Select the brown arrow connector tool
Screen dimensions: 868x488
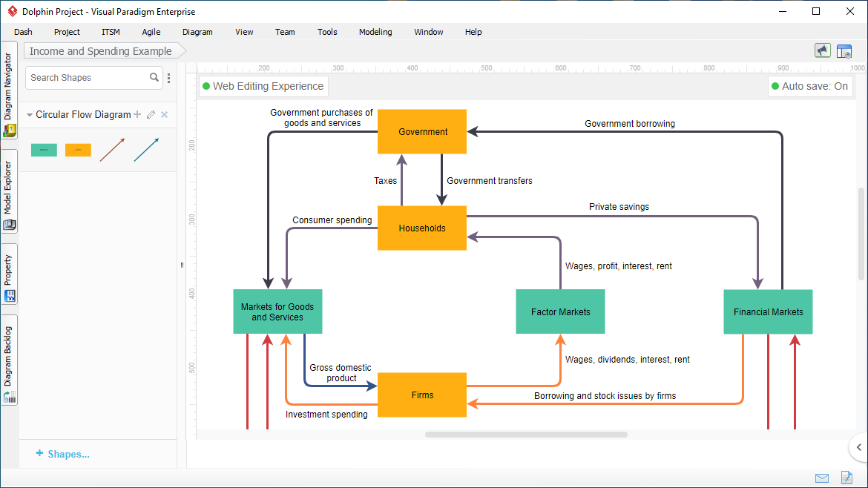(x=112, y=150)
